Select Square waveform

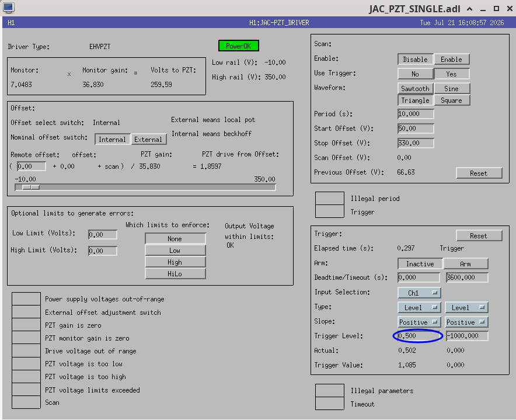click(x=452, y=100)
